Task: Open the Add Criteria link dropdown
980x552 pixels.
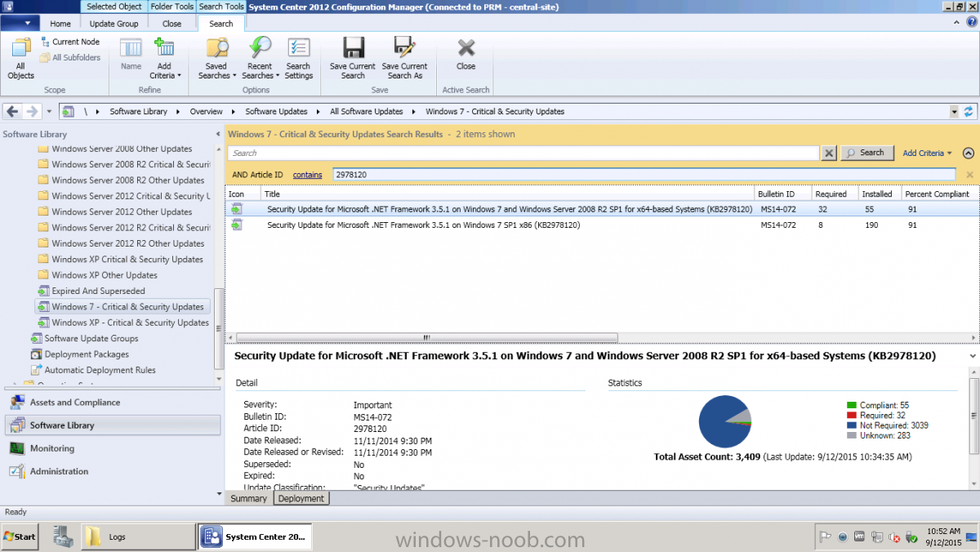Action: click(x=928, y=153)
